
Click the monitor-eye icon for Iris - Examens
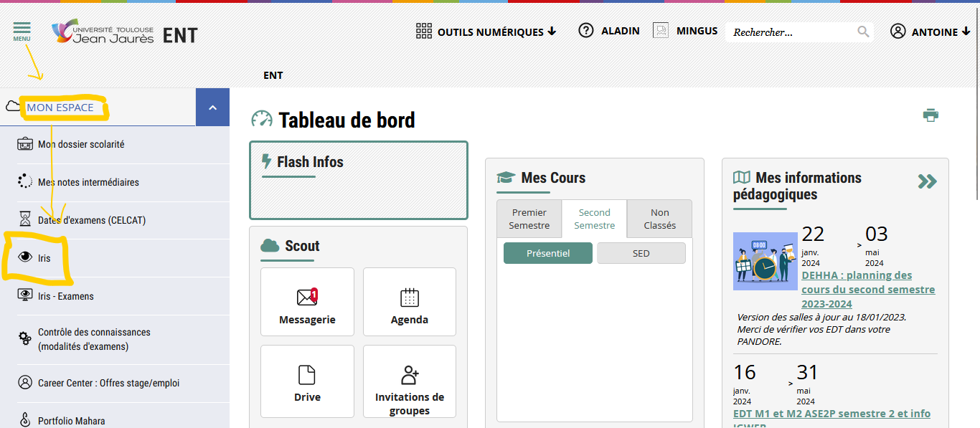click(x=25, y=295)
